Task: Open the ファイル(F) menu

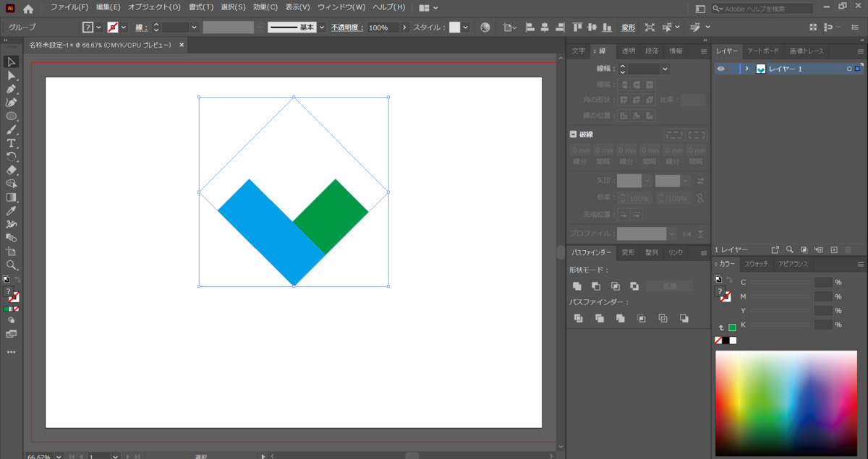Action: [x=69, y=7]
